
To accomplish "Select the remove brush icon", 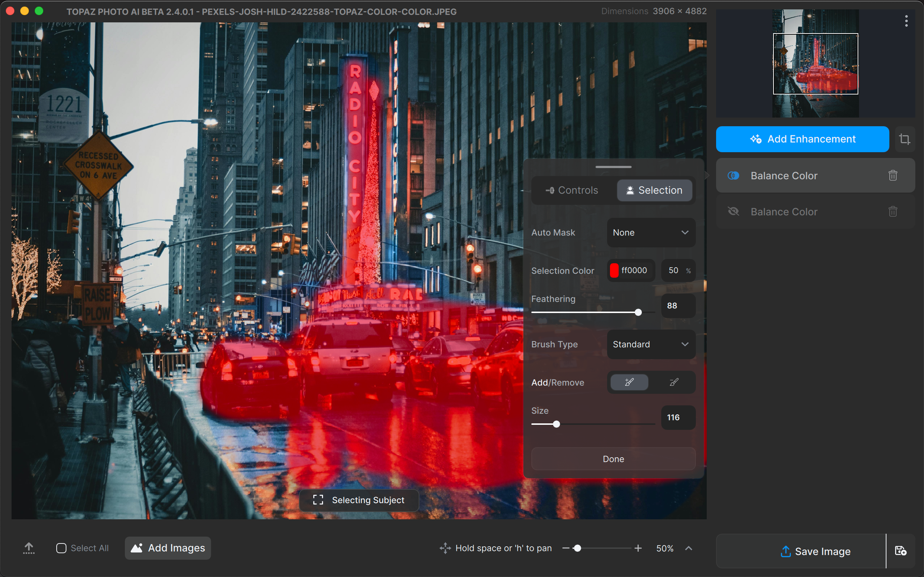I will pos(674,382).
